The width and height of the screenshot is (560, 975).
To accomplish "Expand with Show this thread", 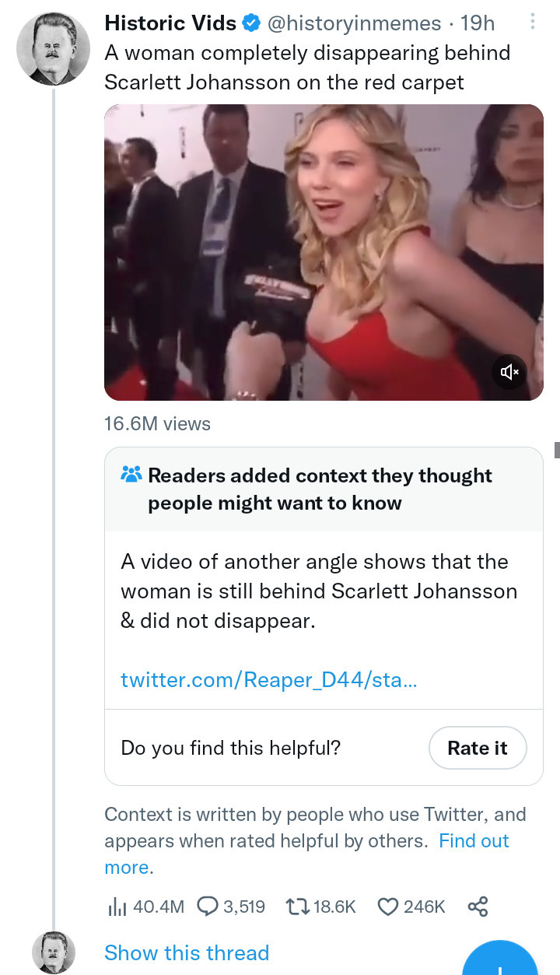I will pyautogui.click(x=187, y=952).
